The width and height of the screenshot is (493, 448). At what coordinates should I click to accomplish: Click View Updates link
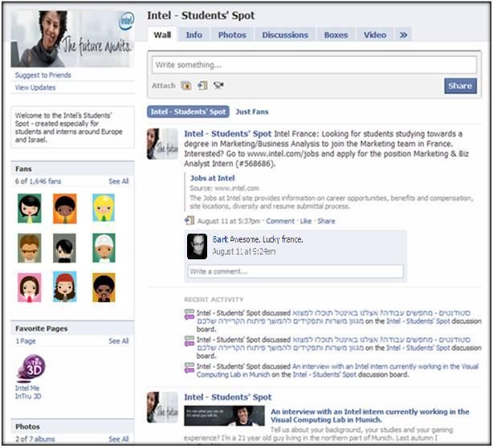pos(35,88)
